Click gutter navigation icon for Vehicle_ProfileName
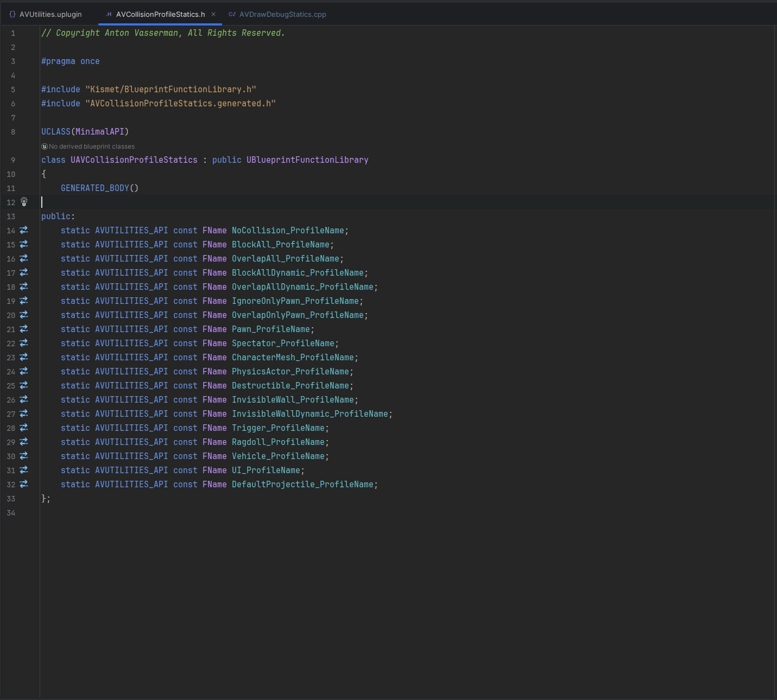Screen dimensions: 777x700 (24, 456)
